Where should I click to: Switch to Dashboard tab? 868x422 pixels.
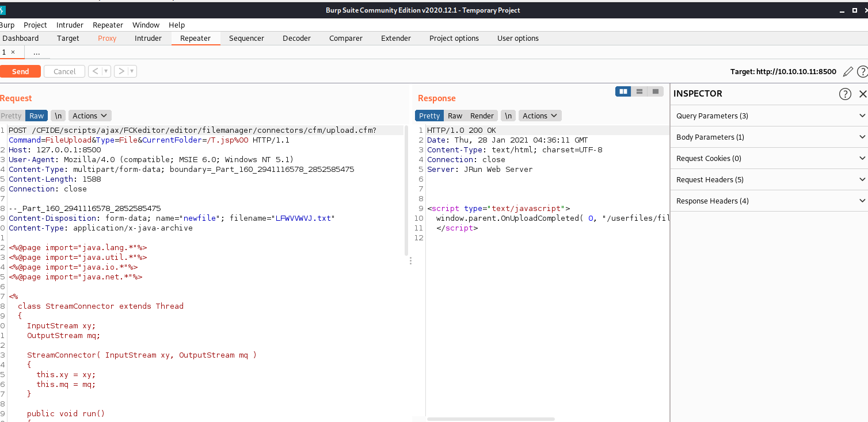[21, 38]
